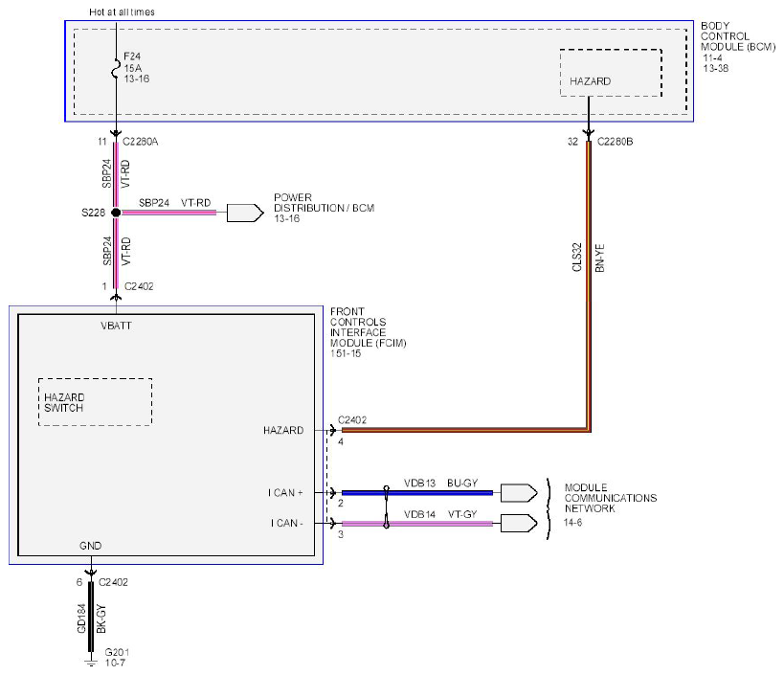Select the G201 ground symbol
The image size is (784, 675).
coord(91,663)
